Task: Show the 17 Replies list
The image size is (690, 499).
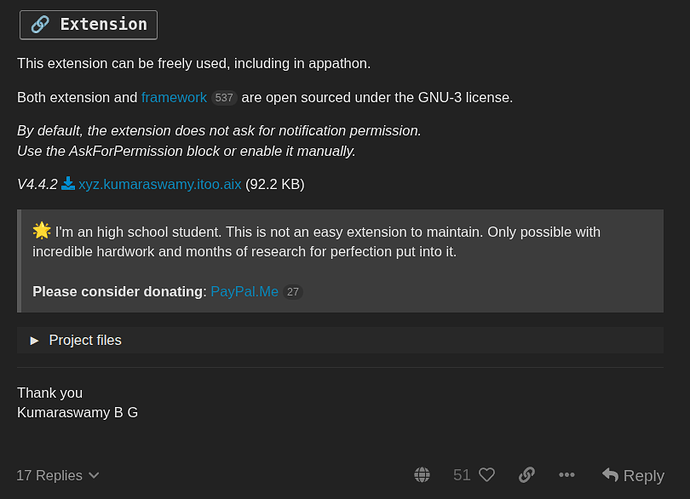Action: pos(50,475)
